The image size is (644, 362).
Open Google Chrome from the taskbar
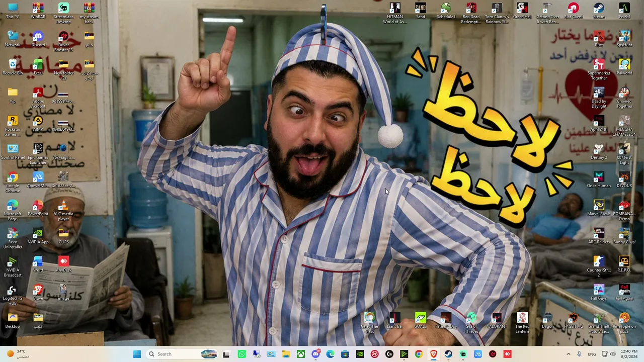[419, 354]
